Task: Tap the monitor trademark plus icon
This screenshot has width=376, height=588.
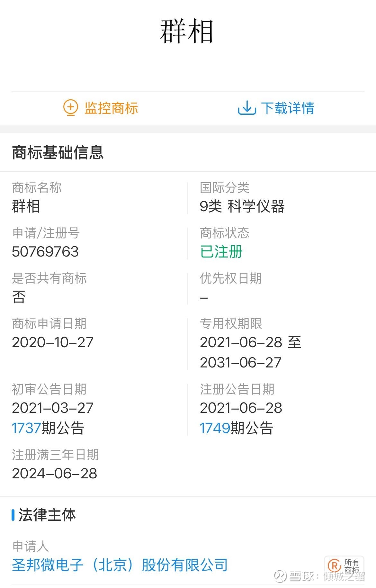Action: coord(70,108)
